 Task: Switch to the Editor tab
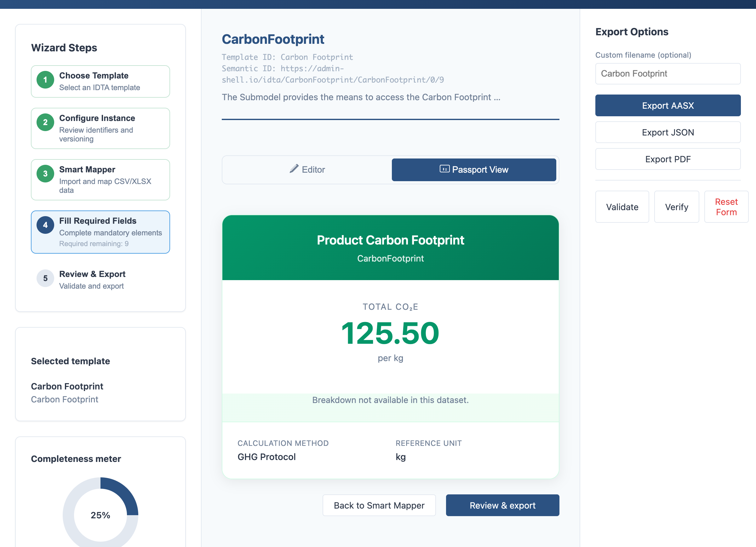tap(307, 170)
